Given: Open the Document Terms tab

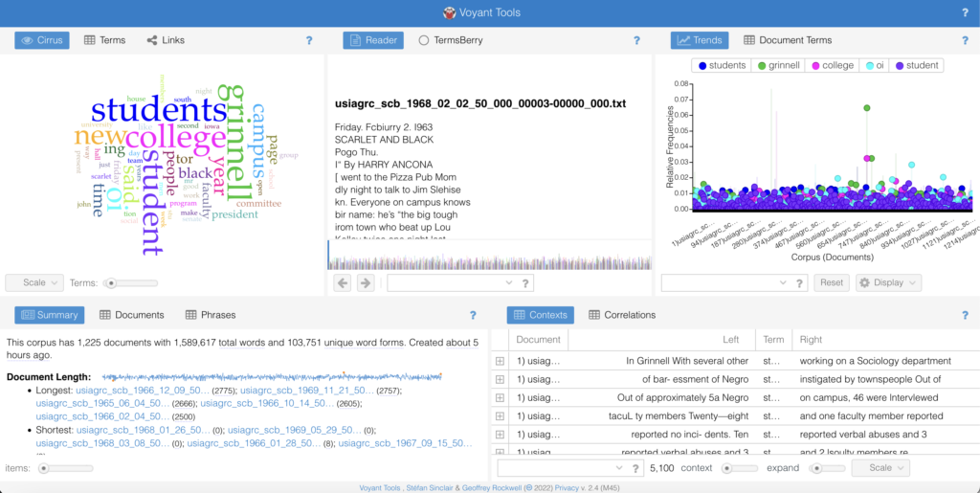Looking at the screenshot, I should click(x=788, y=40).
